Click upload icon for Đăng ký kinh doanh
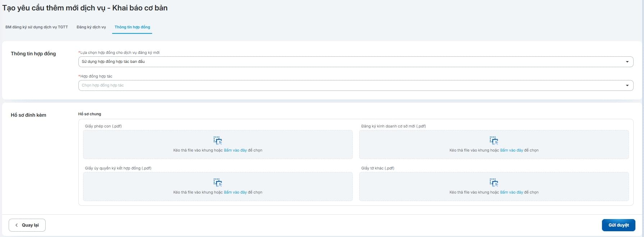The image size is (644, 237). (x=494, y=140)
